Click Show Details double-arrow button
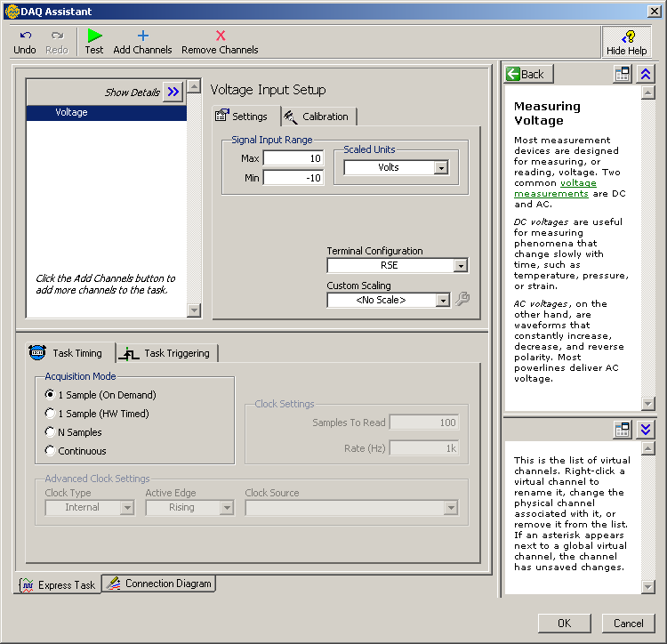This screenshot has width=667, height=644. click(x=173, y=92)
